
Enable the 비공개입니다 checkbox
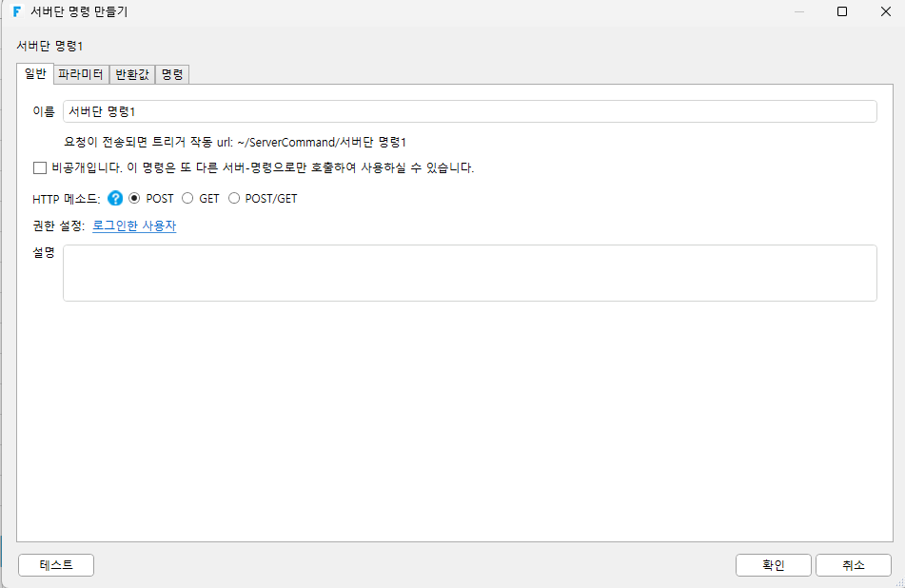coord(40,167)
